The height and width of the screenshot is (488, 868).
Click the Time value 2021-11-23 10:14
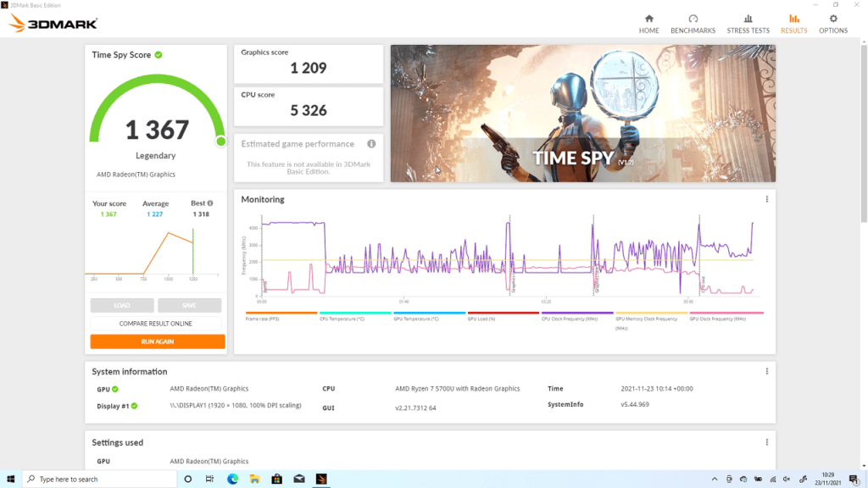tap(657, 388)
